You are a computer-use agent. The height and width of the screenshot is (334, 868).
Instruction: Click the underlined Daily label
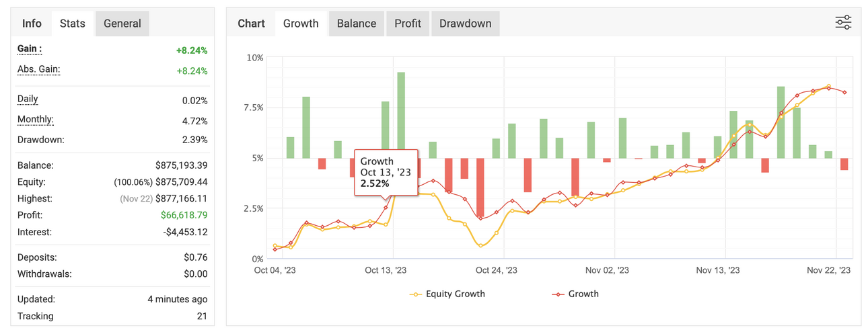28,99
